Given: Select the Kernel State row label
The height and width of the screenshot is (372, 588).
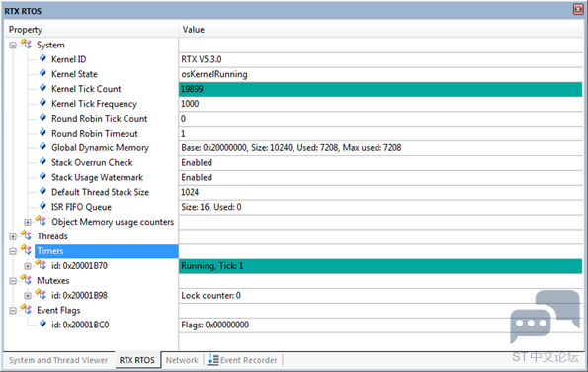Looking at the screenshot, I should coord(74,74).
